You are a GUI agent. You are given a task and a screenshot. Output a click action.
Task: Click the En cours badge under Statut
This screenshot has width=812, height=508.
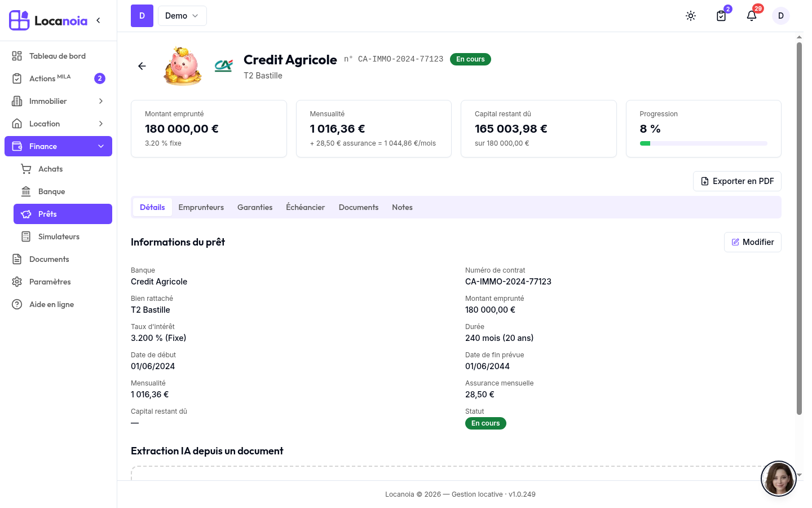pos(486,423)
